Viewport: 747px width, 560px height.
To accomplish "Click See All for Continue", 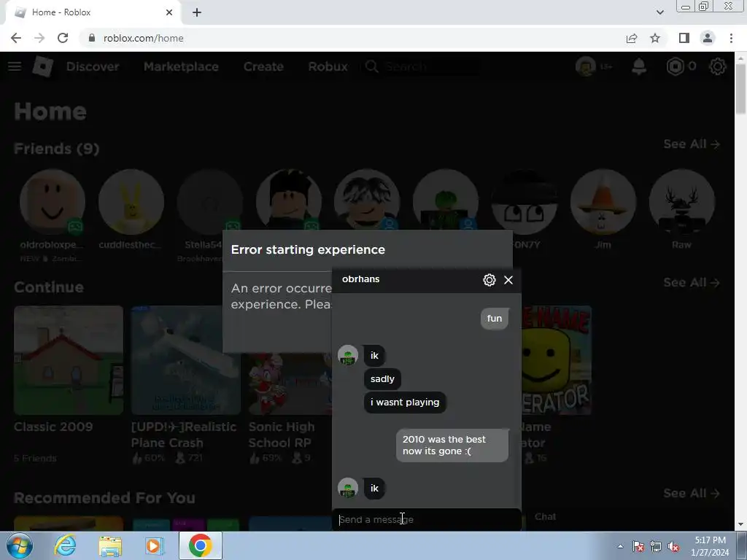I will click(x=692, y=282).
